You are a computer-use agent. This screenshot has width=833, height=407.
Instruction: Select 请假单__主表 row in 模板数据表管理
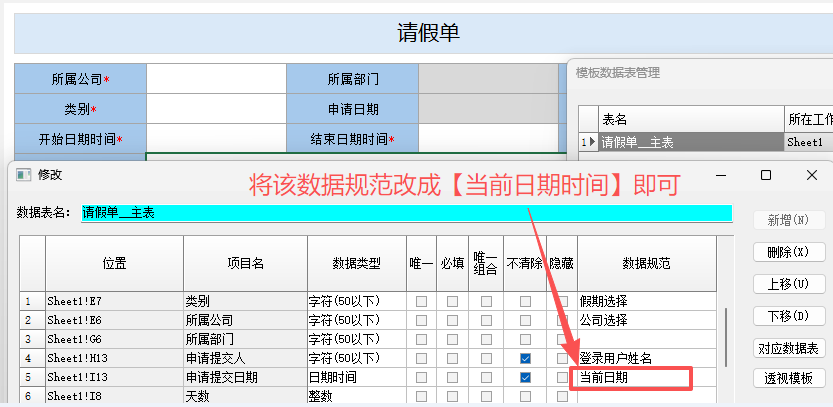[692, 142]
